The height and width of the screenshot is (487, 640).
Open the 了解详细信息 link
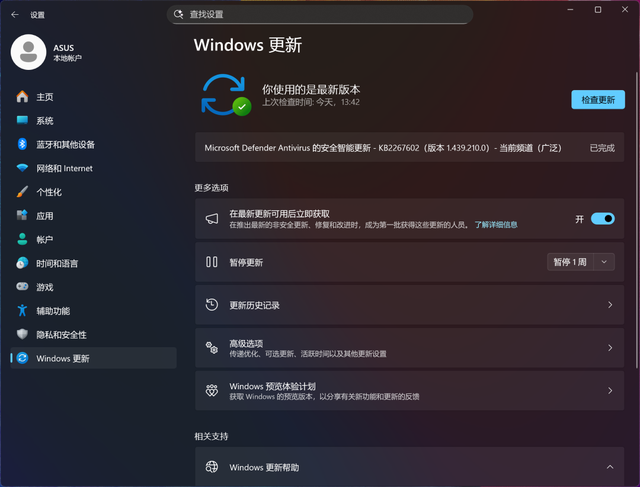[x=496, y=225]
